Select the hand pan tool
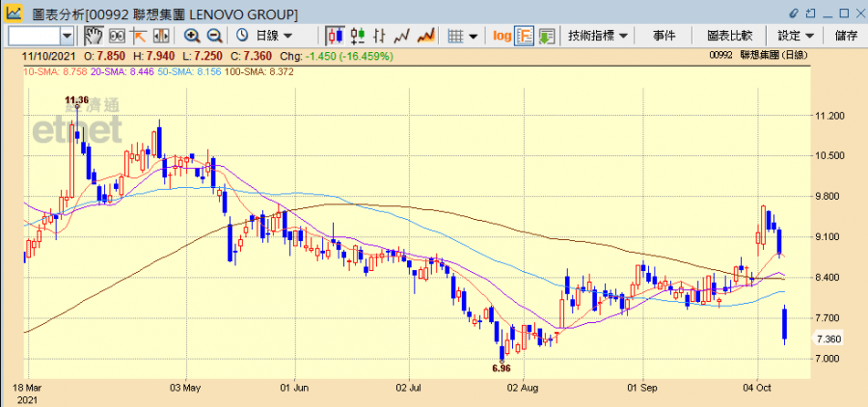Viewport: 868px width, 407px height. tap(94, 36)
